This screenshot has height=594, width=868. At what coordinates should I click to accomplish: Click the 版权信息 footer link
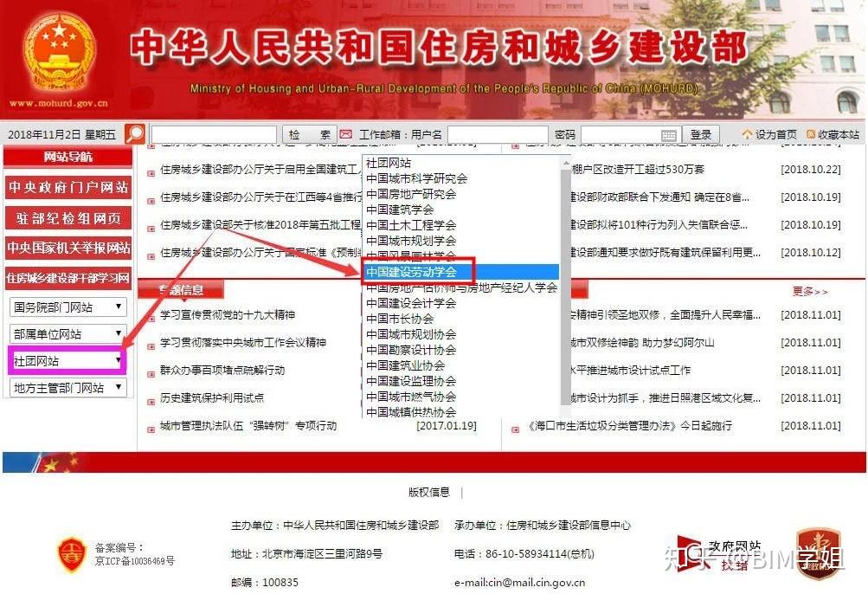(429, 492)
